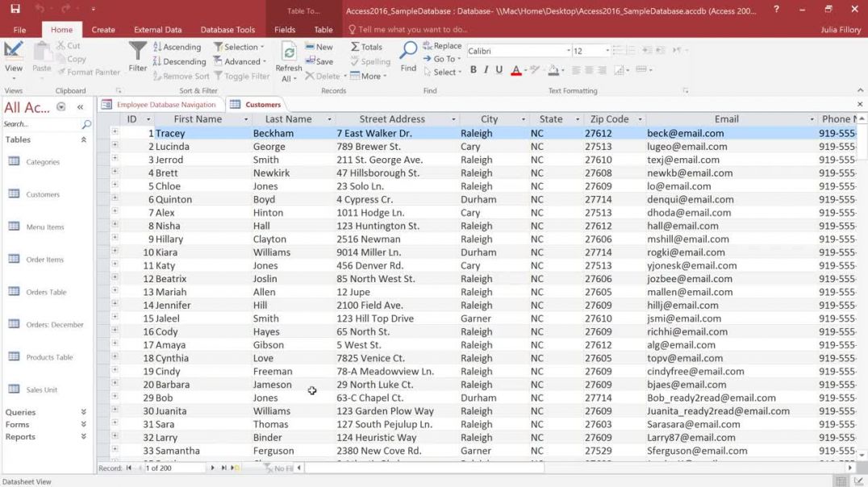Select the cell containing Beckham
Viewport: 868px width, 487px height.
(292, 133)
